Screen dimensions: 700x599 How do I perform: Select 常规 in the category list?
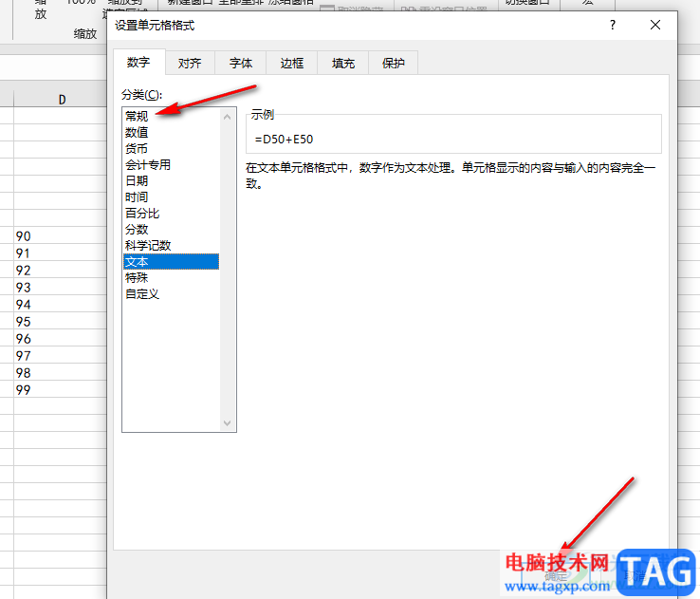172,116
